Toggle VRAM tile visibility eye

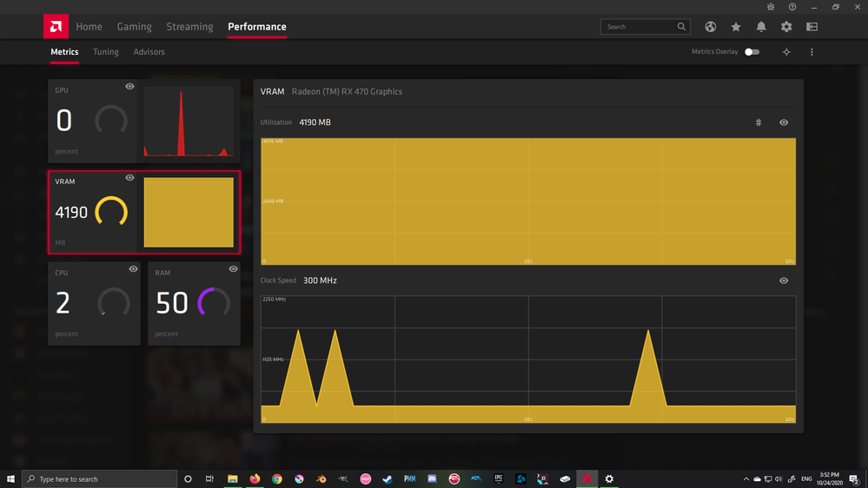129,178
